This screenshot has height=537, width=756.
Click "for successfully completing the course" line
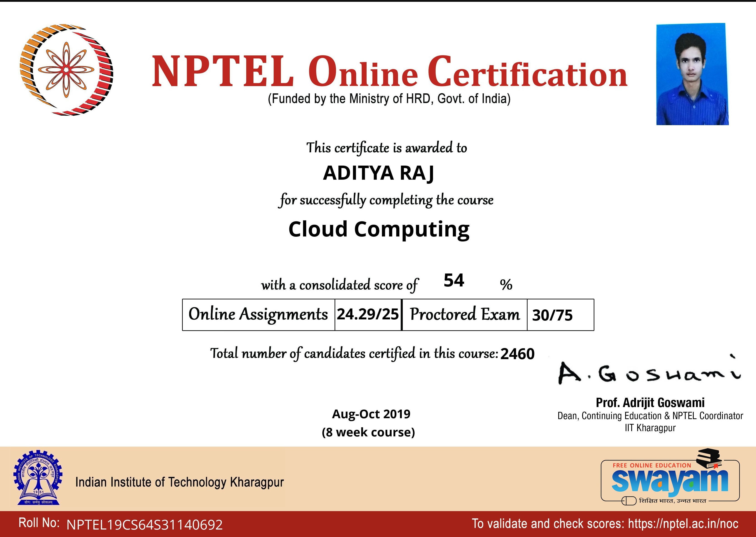[x=386, y=200]
